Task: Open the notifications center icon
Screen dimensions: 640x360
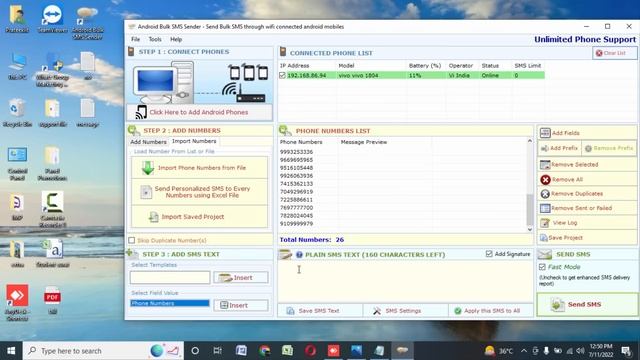Action: (x=626, y=351)
